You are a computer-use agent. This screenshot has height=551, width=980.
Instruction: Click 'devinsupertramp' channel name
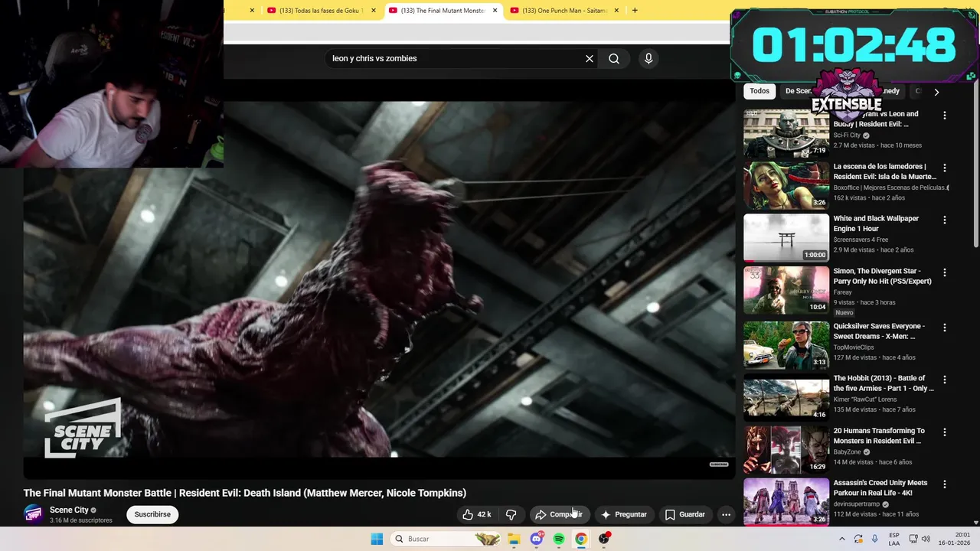(857, 504)
